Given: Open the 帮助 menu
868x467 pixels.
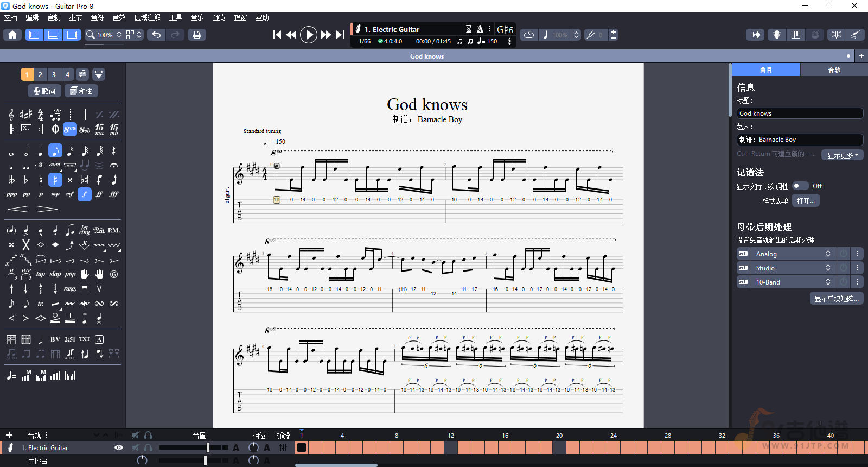Looking at the screenshot, I should 262,17.
